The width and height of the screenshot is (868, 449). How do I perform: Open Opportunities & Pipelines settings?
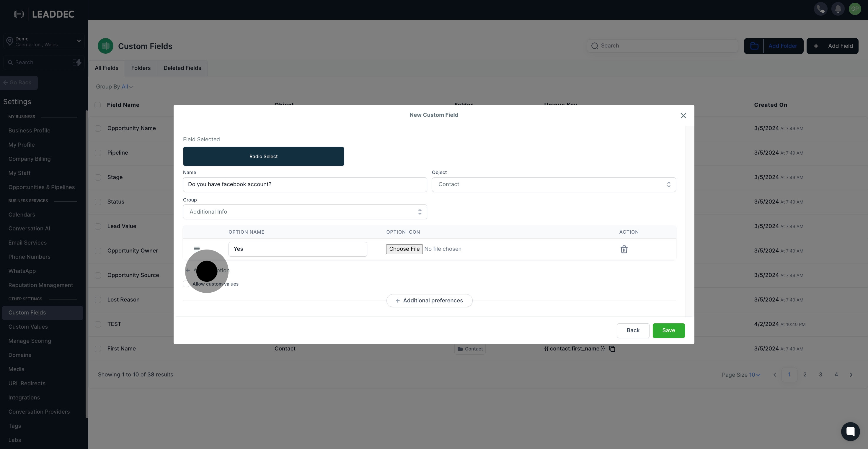(41, 187)
